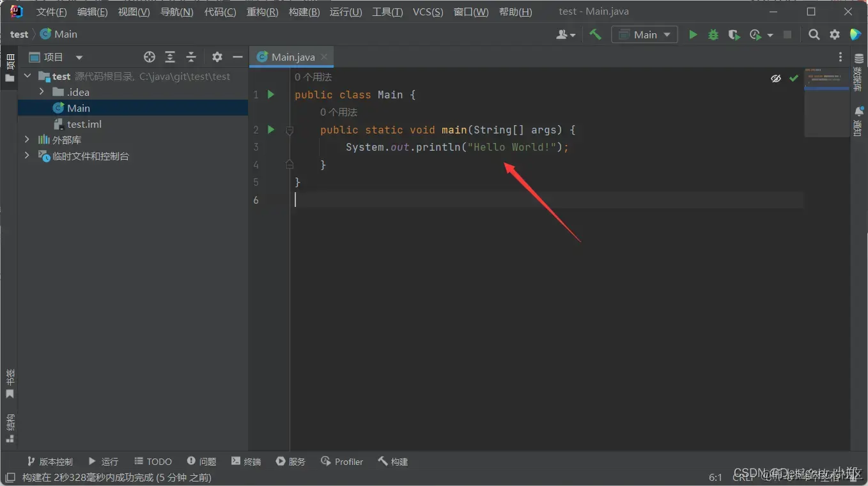Image resolution: width=868 pixels, height=486 pixels.
Task: Toggle tool window bars status bar icon
Action: [x=10, y=477]
